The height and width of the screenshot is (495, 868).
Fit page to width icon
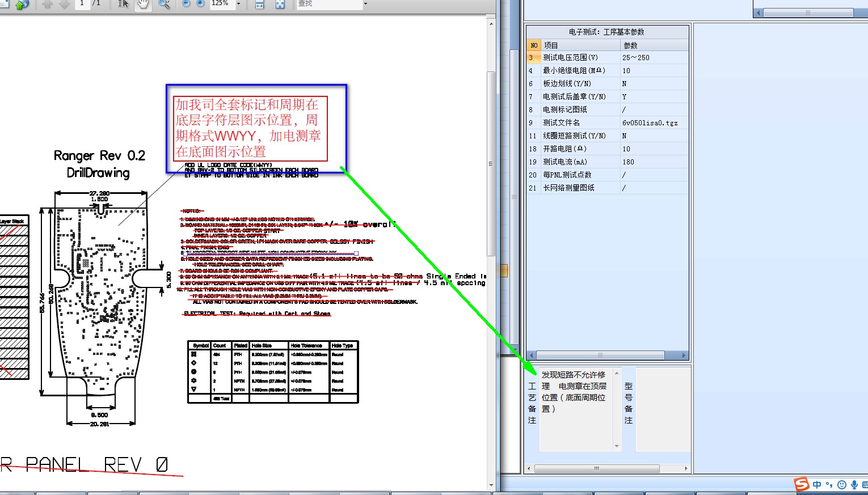259,4
